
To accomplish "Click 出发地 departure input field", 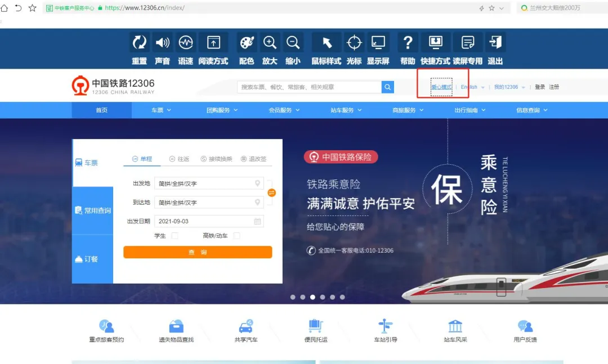I will [209, 183].
